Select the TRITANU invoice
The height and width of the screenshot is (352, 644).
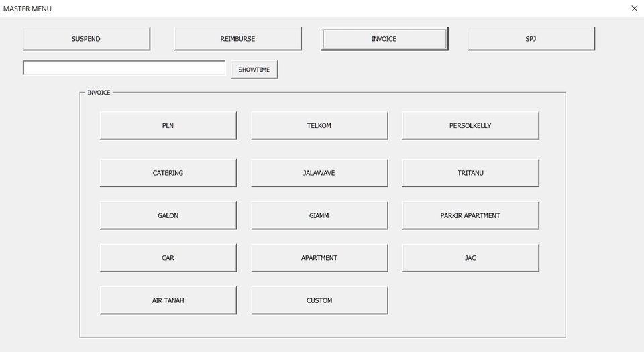[470, 173]
